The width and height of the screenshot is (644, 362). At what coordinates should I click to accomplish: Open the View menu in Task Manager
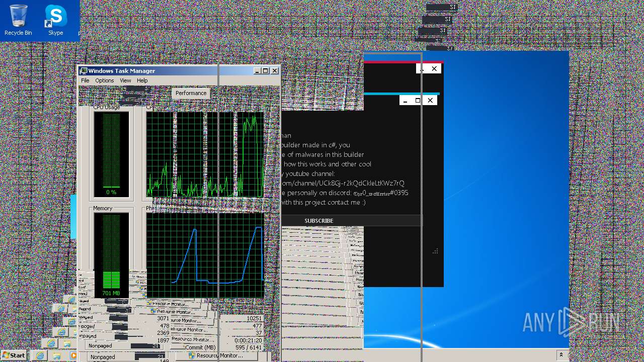pyautogui.click(x=125, y=80)
